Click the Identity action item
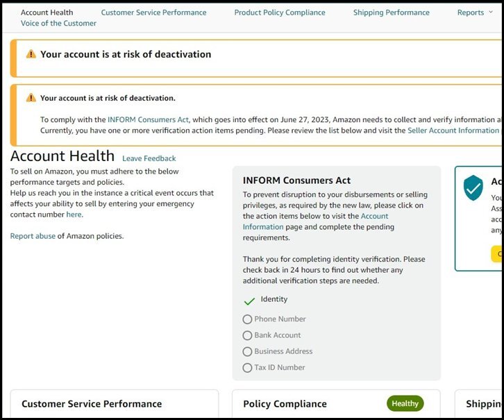 pos(274,299)
